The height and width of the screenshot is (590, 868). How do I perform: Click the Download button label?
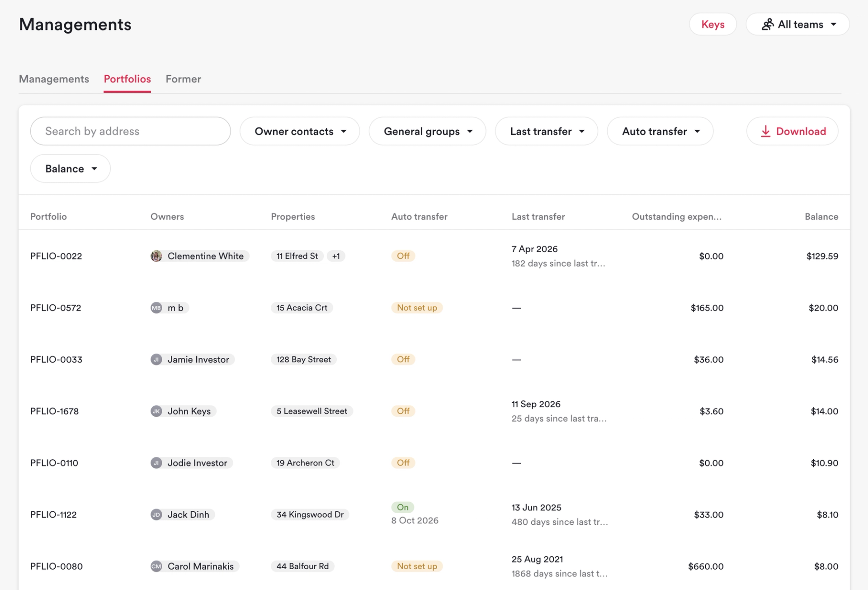pyautogui.click(x=801, y=131)
